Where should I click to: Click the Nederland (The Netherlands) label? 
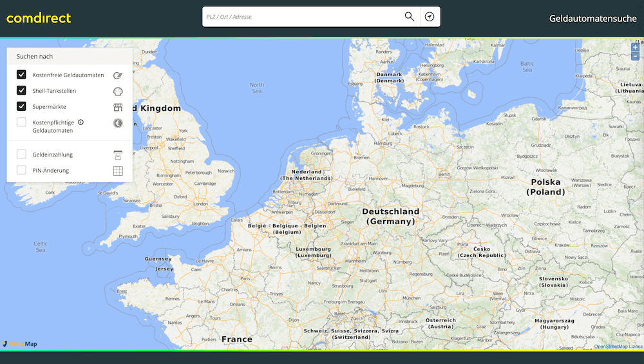coord(307,175)
